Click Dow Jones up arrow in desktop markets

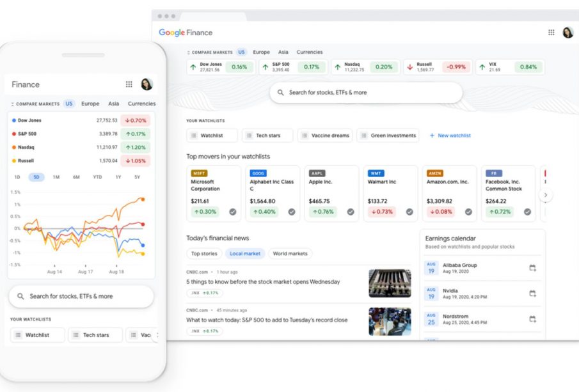point(193,67)
